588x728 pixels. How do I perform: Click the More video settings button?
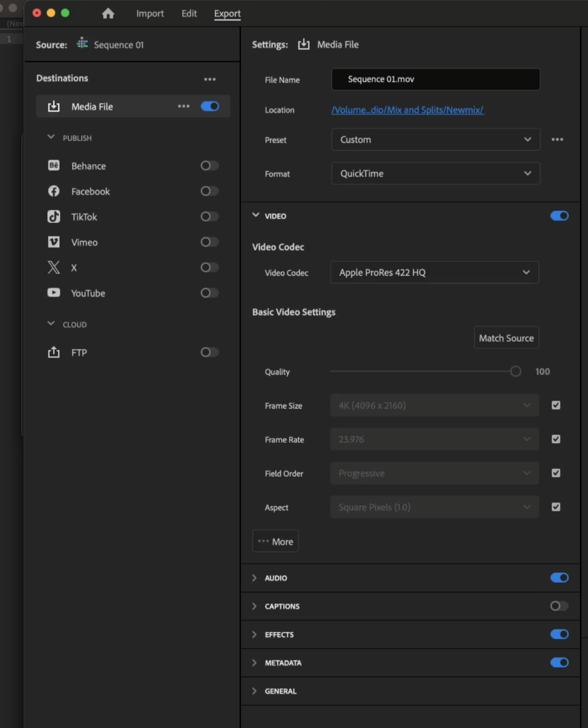[276, 542]
